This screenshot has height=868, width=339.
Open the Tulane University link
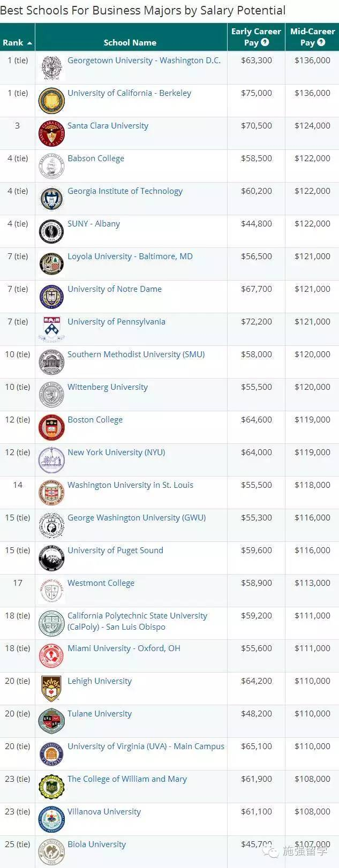(100, 714)
